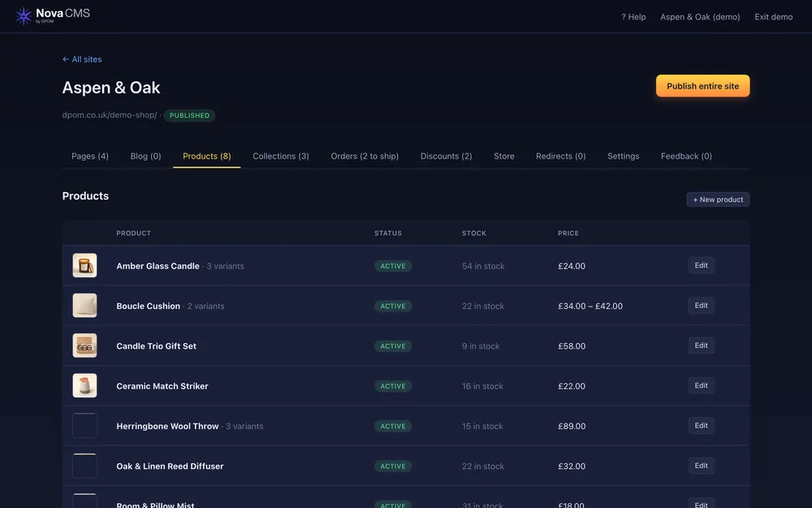
Task: Click the STOCK column header
Action: [x=474, y=233]
